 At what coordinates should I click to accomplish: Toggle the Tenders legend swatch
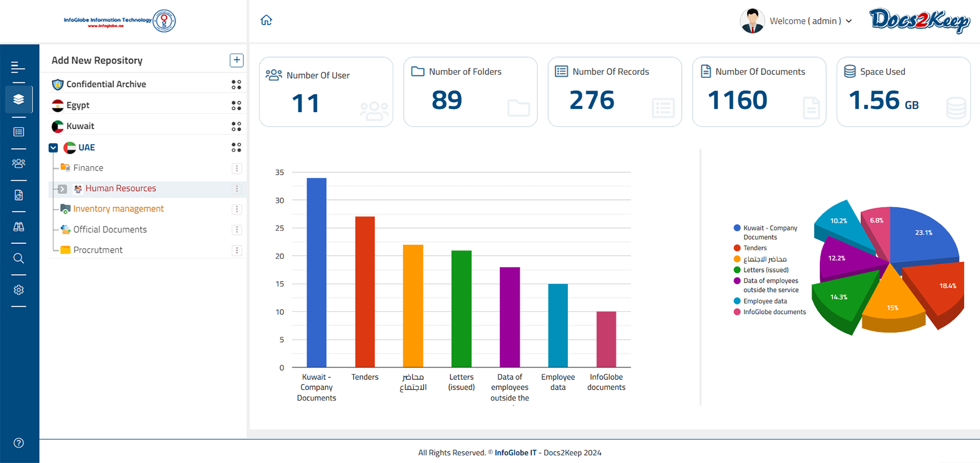click(x=737, y=248)
